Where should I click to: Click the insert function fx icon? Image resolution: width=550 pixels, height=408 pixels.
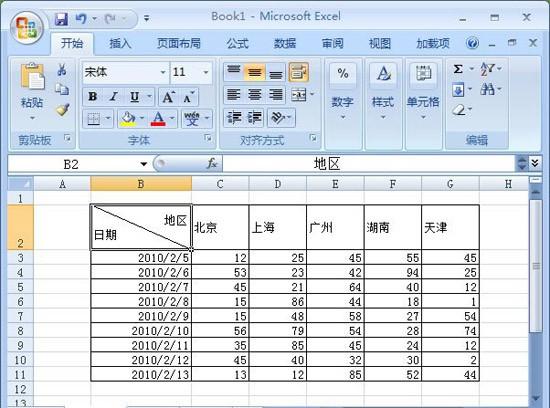click(212, 163)
